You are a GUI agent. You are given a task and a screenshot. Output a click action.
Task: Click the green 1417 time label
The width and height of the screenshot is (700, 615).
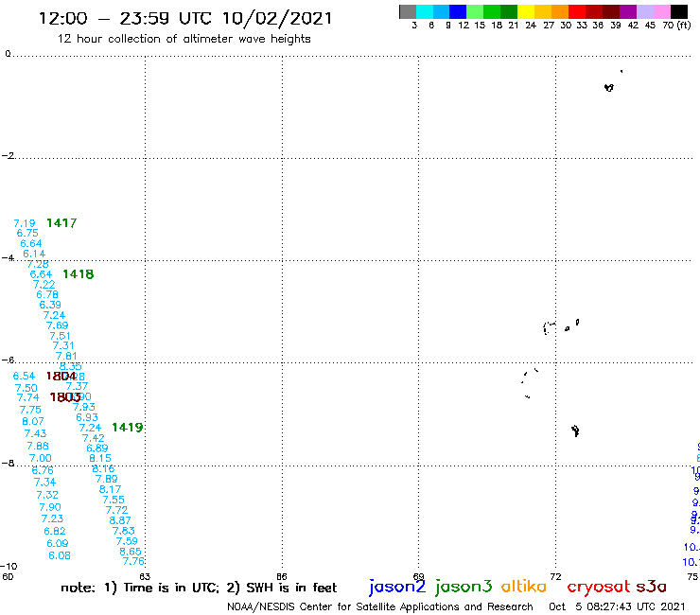61,223
